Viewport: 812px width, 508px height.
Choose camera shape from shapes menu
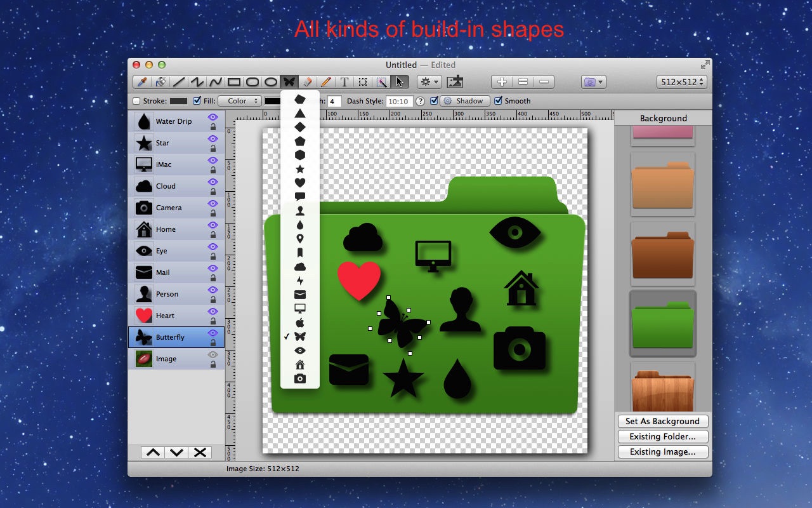300,379
